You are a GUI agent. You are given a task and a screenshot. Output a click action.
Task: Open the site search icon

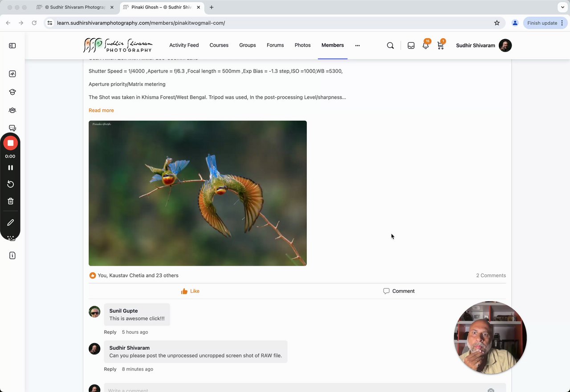[391, 45]
